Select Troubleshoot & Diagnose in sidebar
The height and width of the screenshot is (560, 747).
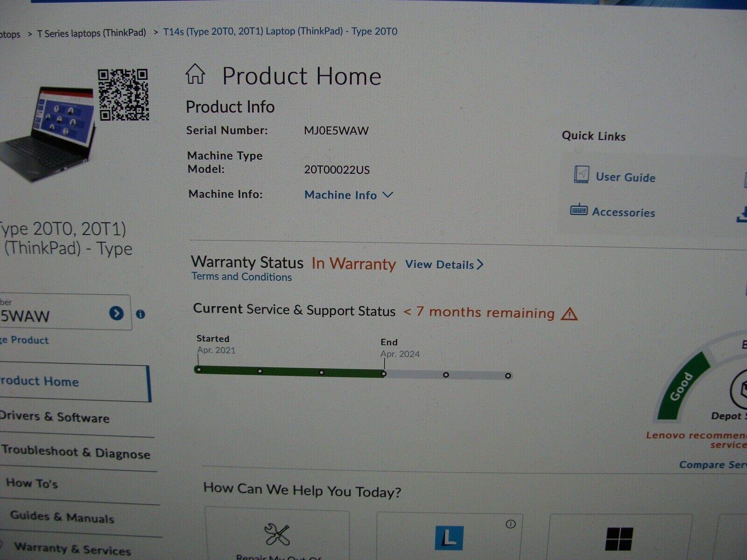point(75,453)
